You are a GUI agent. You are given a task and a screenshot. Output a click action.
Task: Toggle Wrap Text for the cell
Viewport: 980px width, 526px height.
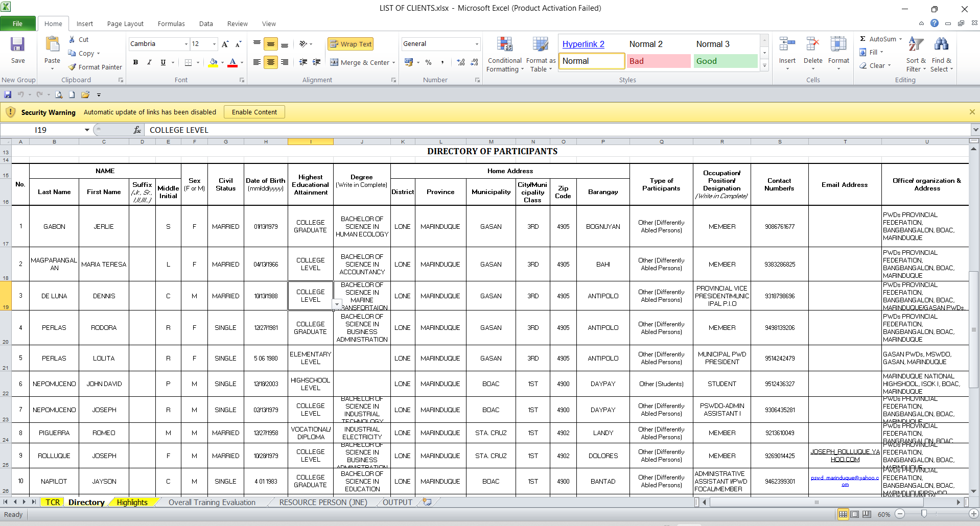coord(351,44)
